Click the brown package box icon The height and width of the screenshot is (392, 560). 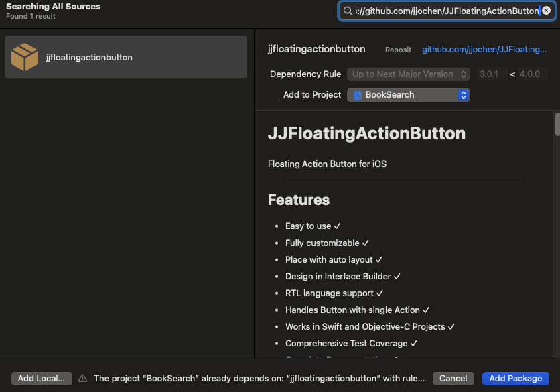click(x=25, y=57)
